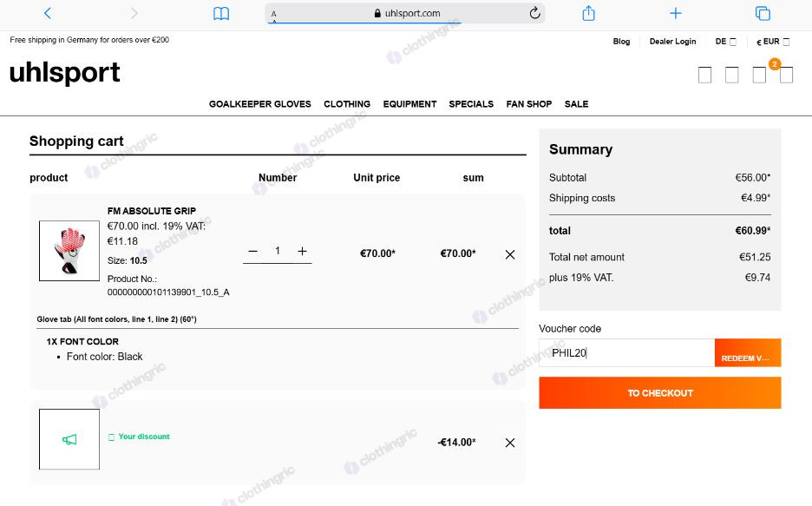Click the Safari forward arrow
This screenshot has width=812, height=506.
[x=134, y=13]
